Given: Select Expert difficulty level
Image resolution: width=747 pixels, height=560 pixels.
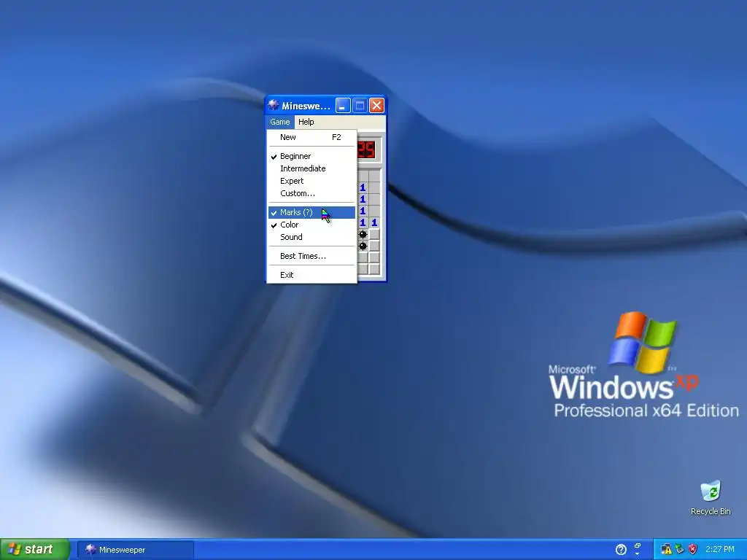Looking at the screenshot, I should tap(311, 181).
